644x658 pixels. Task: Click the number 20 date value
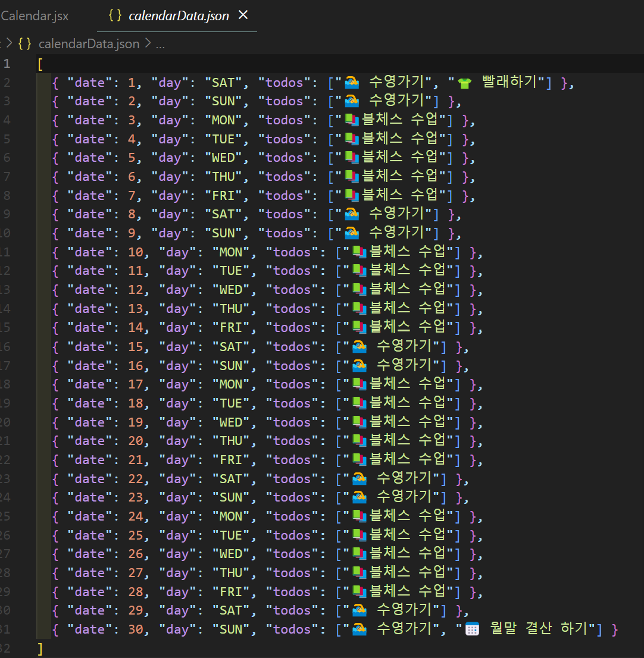click(136, 441)
